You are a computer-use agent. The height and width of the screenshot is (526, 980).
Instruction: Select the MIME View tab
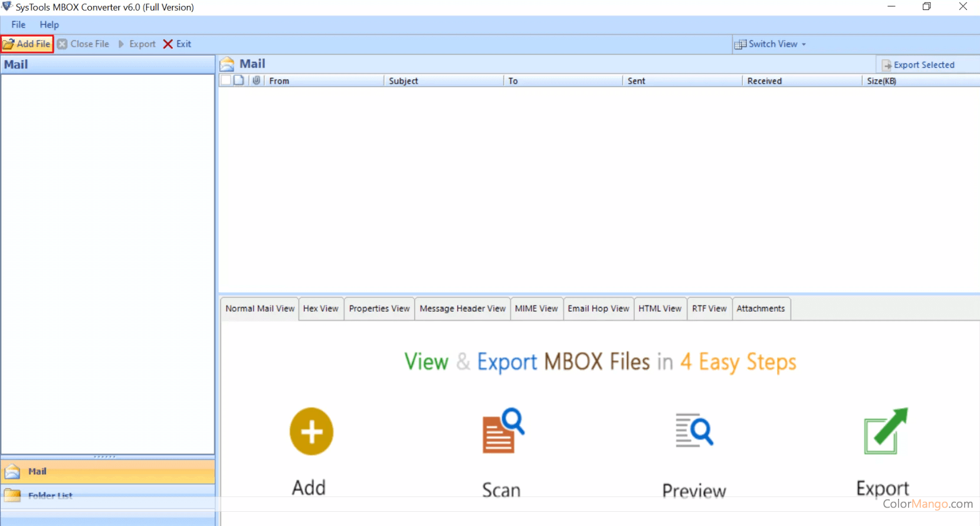(x=536, y=308)
